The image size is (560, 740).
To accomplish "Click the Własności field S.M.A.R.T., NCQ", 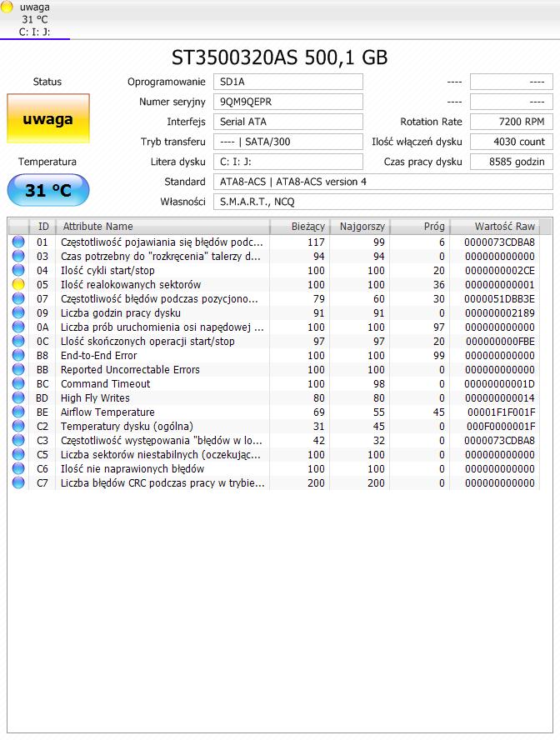I will coord(383,202).
